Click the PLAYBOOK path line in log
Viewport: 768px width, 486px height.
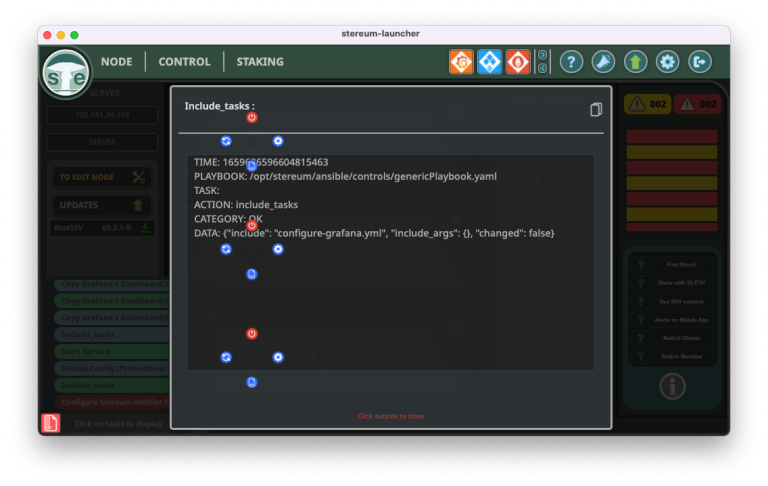pos(345,176)
